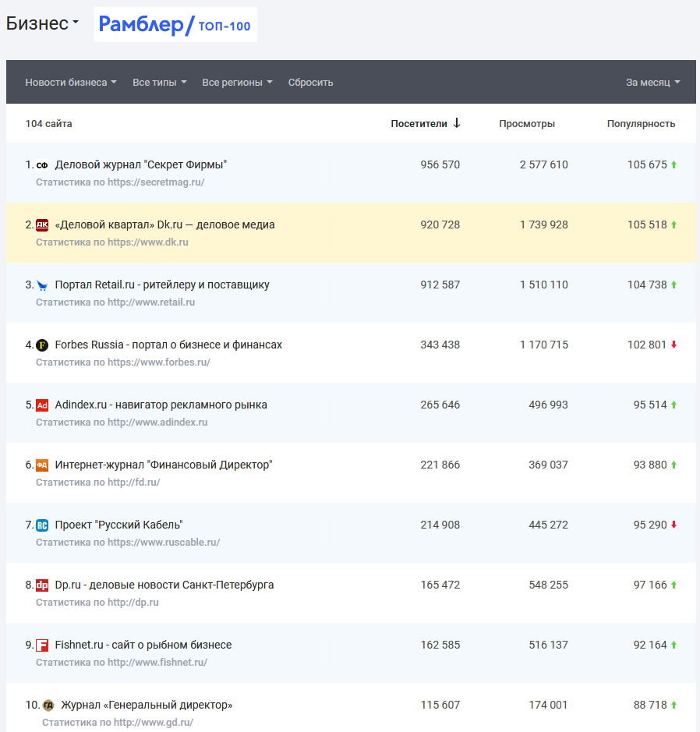The height and width of the screenshot is (732, 700).
Task: Expand the Новости бизнеса filter
Action: (71, 83)
